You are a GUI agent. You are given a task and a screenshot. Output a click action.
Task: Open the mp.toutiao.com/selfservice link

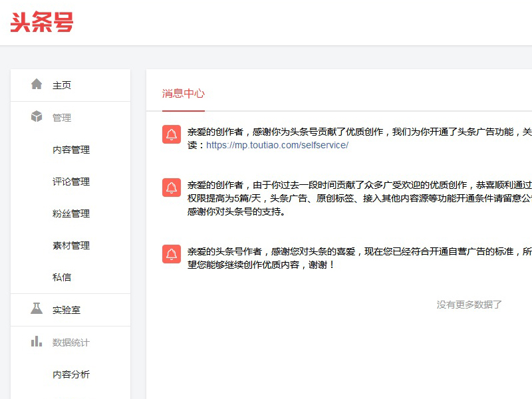pos(276,144)
